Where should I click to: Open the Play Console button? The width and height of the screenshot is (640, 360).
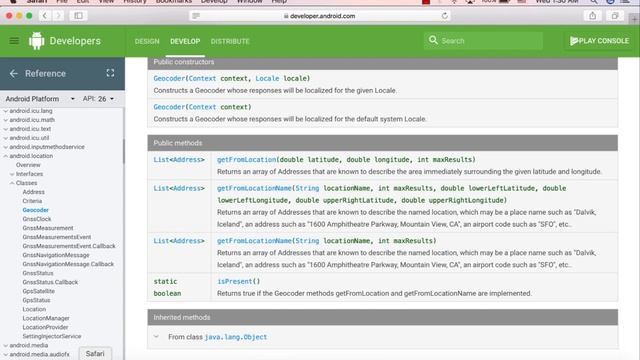click(x=599, y=41)
